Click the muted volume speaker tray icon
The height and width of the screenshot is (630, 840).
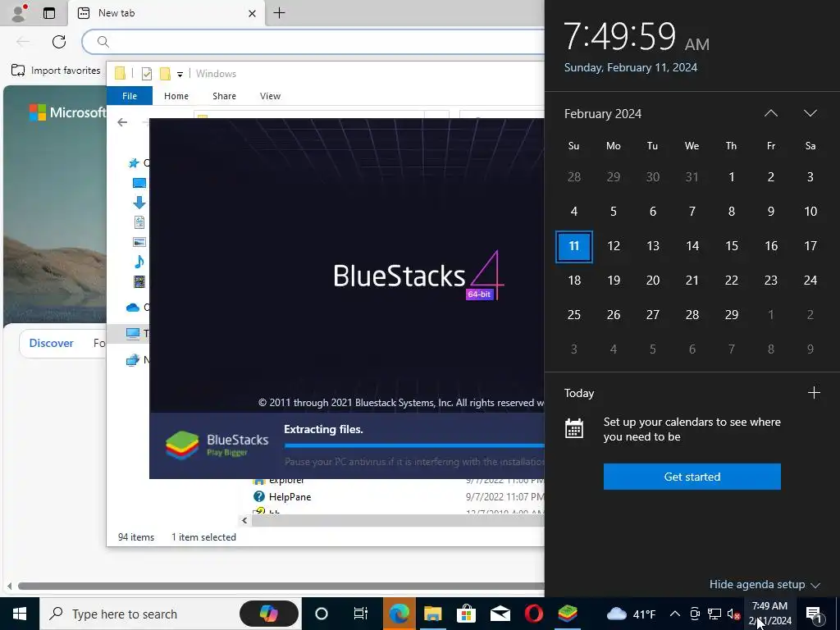734,614
